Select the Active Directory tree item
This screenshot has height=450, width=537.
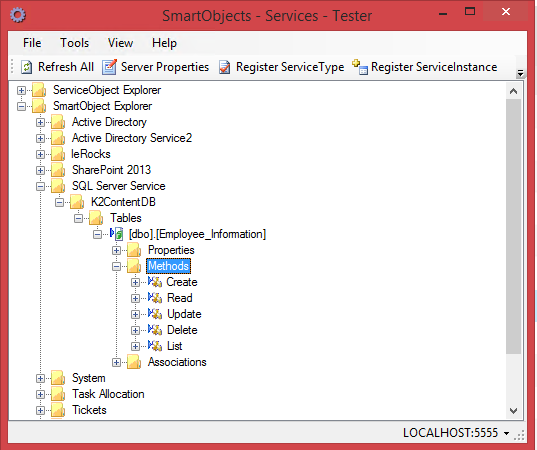click(x=109, y=122)
